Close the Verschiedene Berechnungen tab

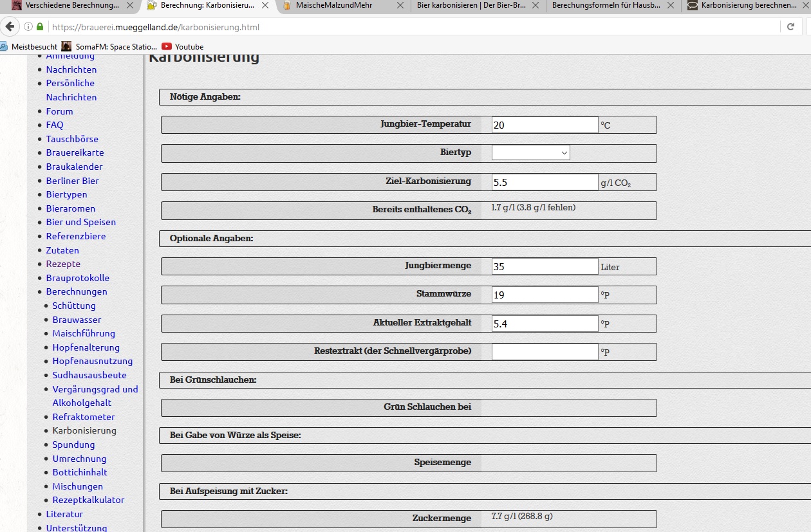pos(131,6)
